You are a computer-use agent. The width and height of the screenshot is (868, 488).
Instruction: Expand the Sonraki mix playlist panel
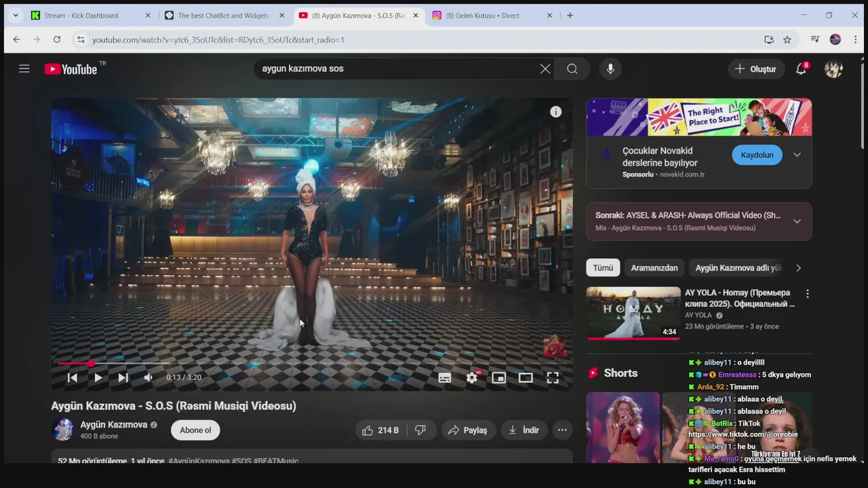coord(797,221)
